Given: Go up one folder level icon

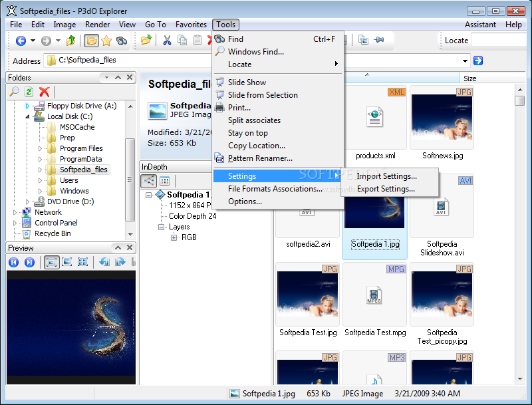Looking at the screenshot, I should pos(71,41).
